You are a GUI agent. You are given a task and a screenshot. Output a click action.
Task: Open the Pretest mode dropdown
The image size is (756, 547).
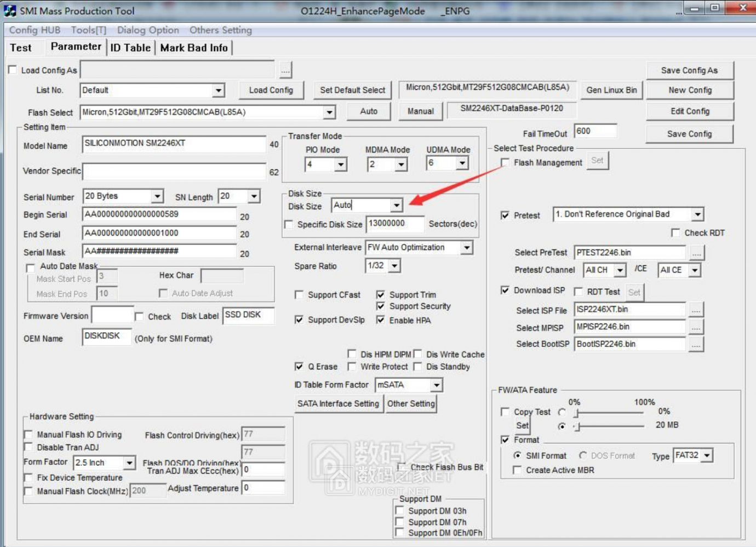(697, 214)
